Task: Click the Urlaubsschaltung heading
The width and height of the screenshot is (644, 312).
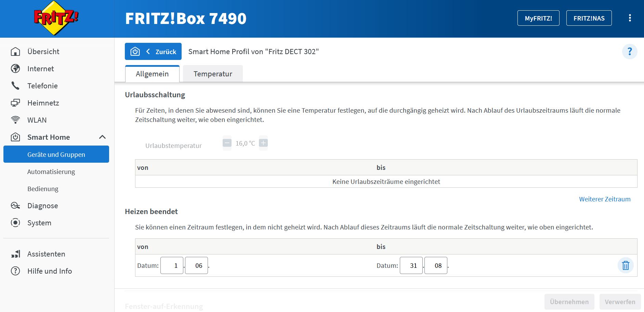Action: click(x=155, y=95)
